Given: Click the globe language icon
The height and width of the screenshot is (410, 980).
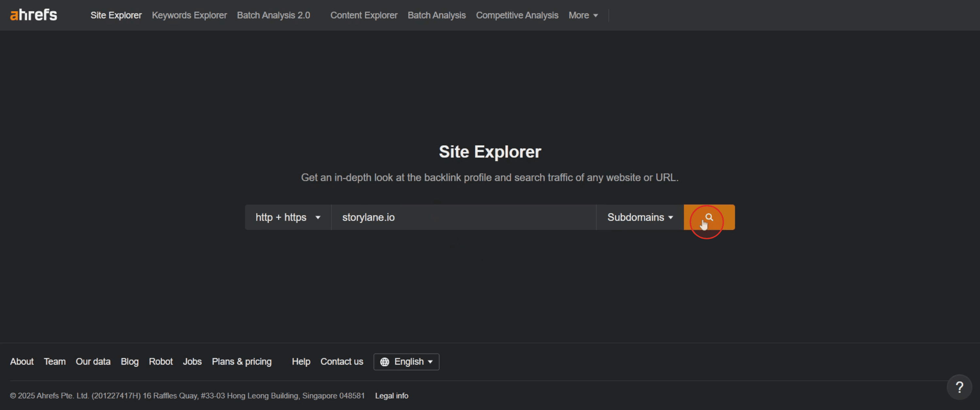Looking at the screenshot, I should [x=384, y=362].
